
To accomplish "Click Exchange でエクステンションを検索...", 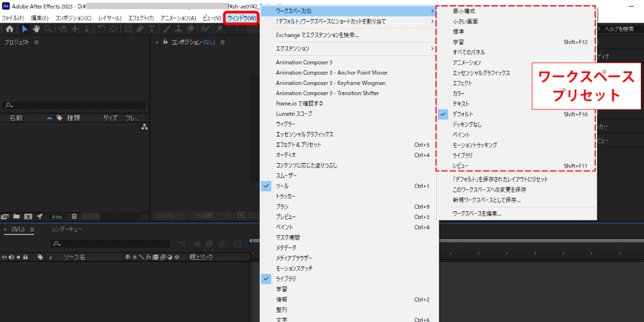I will 349,35.
